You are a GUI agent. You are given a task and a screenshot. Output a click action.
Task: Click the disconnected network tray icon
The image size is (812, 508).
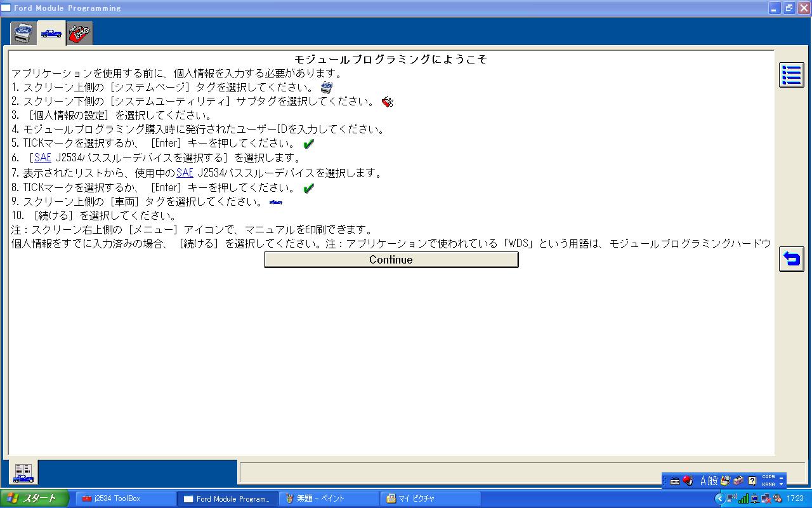coord(766,499)
